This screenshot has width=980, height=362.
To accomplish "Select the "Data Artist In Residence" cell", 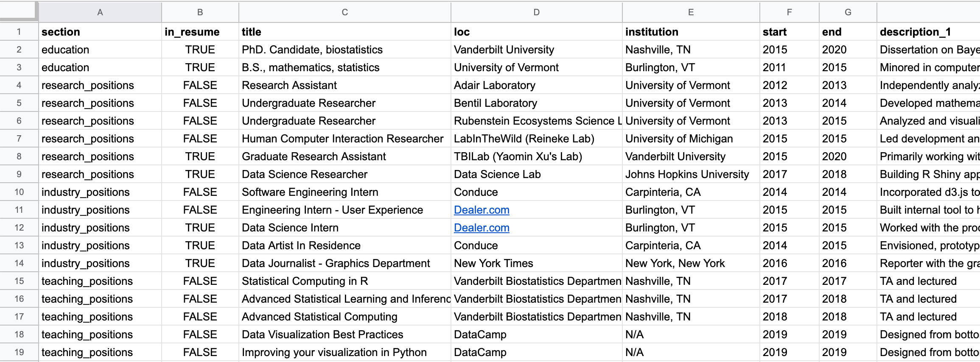I will point(301,245).
